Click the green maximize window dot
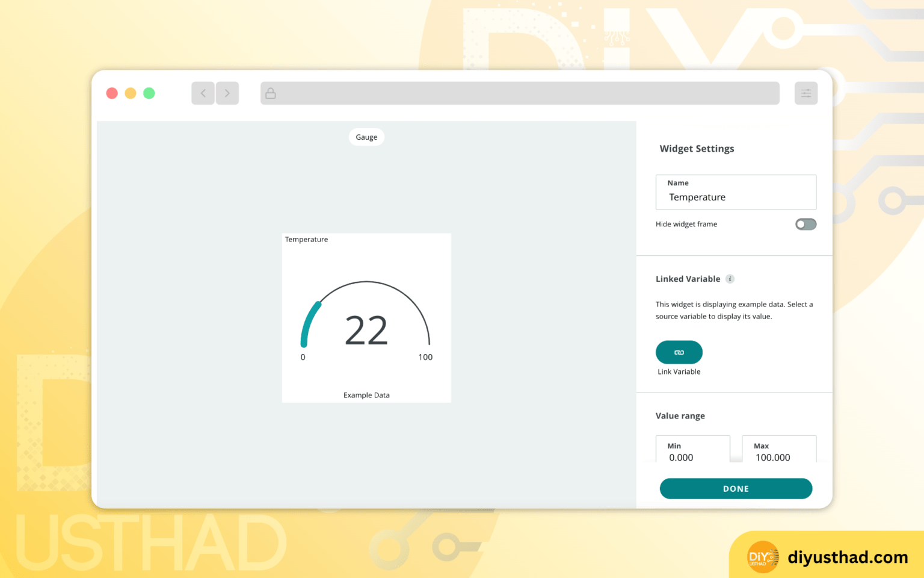Image resolution: width=924 pixels, height=578 pixels. [149, 93]
